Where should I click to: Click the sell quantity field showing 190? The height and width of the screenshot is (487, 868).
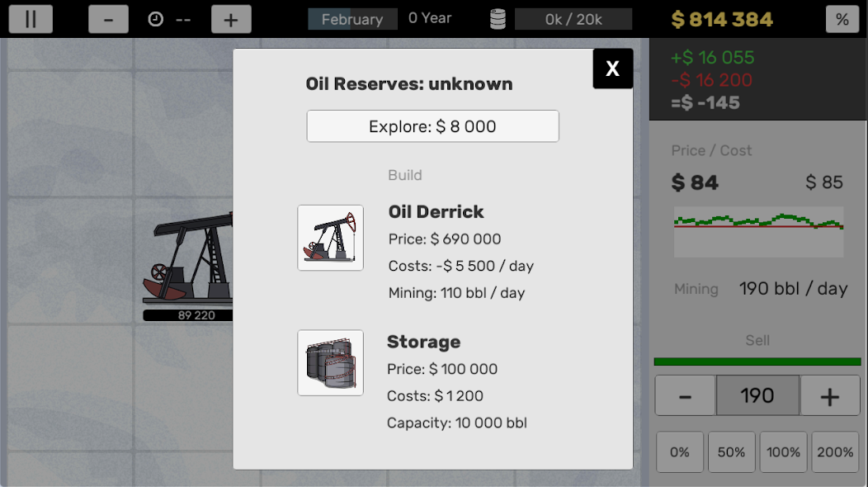757,395
